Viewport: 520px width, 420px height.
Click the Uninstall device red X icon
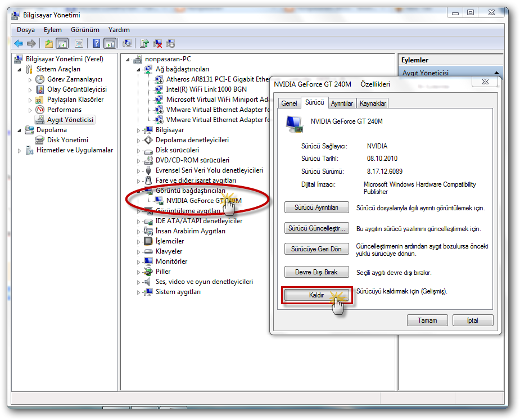(x=157, y=43)
